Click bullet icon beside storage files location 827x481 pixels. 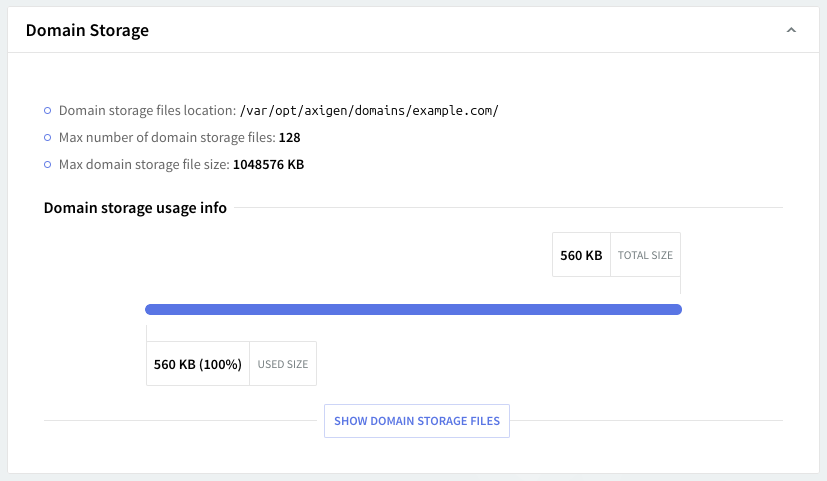click(x=47, y=111)
